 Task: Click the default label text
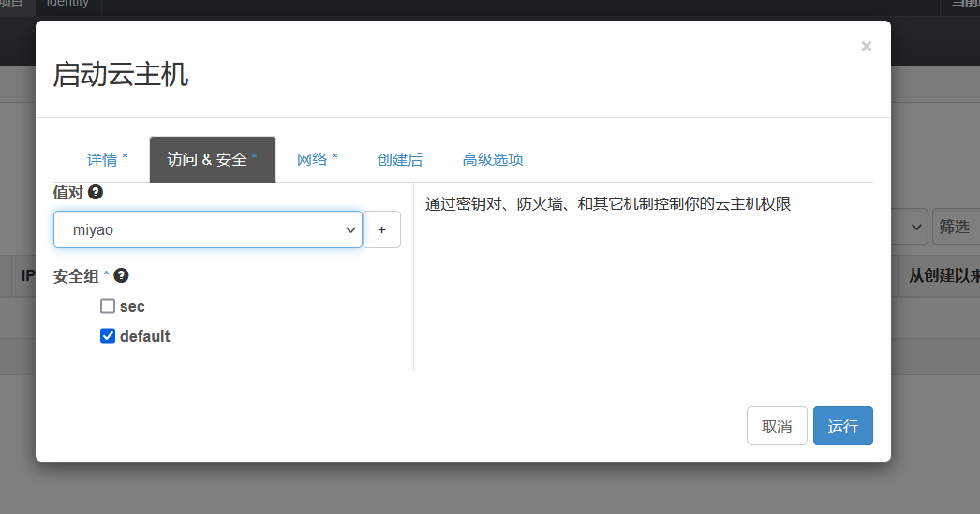click(x=145, y=337)
